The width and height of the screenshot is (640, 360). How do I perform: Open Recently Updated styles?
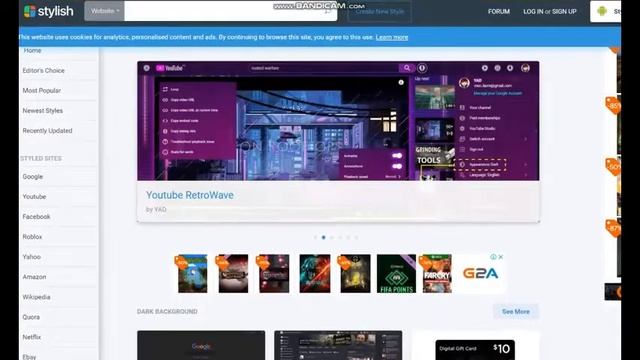point(47,131)
